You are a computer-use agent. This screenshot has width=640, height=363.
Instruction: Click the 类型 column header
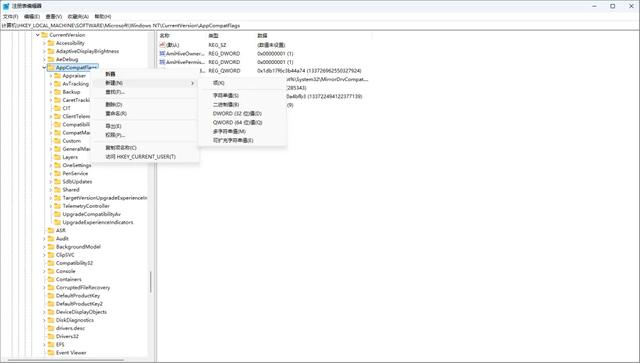click(231, 36)
